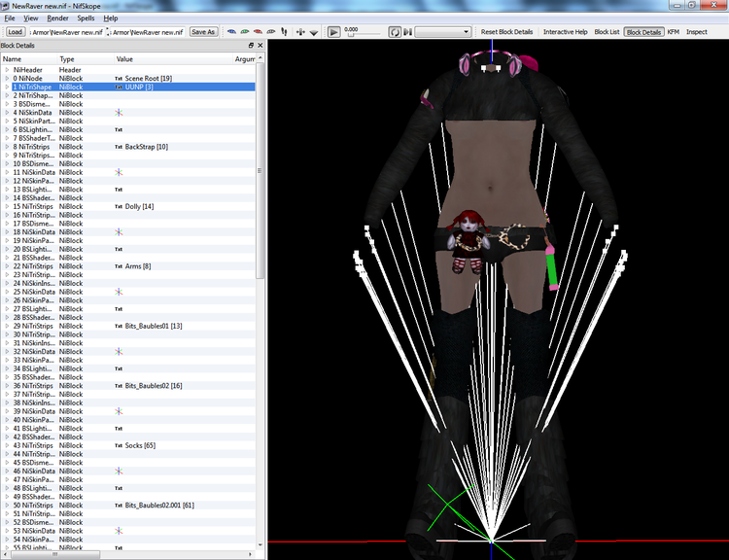Move the animation time slider handle
Screen dimensions: 729x560
(x=351, y=34)
